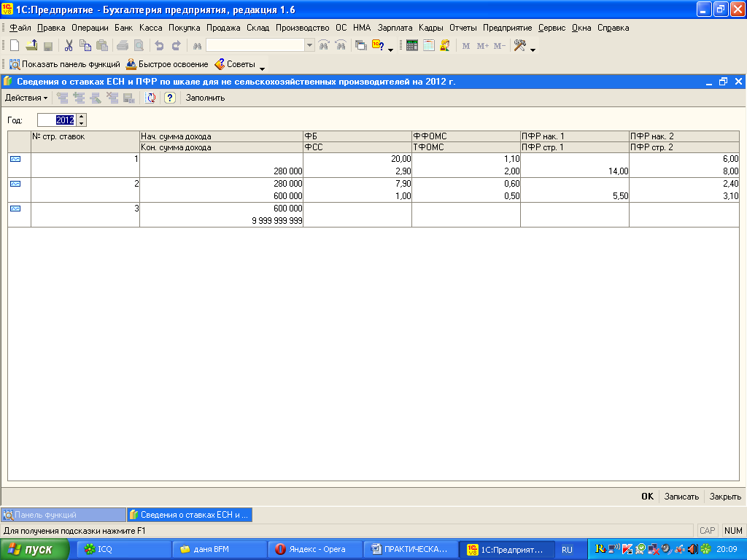This screenshot has width=747, height=560.
Task: Open the calendar icon in the toolbar
Action: (429, 46)
